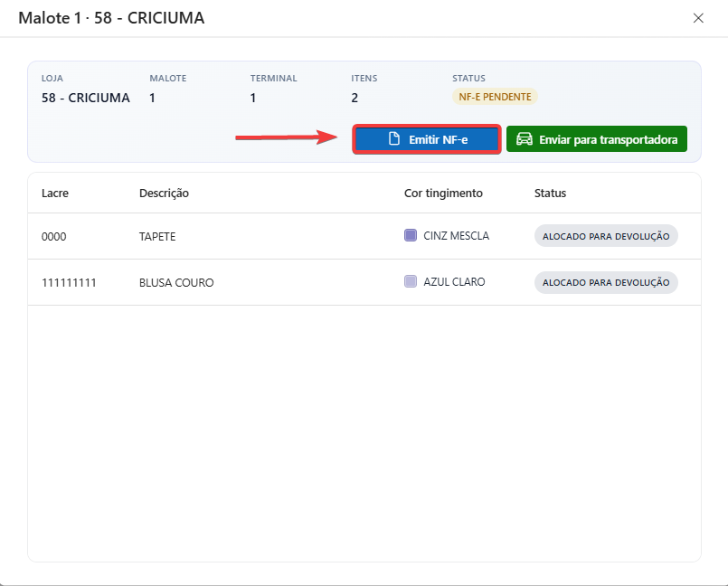Viewport: 728px width, 586px height.
Task: Click BLUSA COURO's Alocado para devolução badge
Action: click(606, 282)
